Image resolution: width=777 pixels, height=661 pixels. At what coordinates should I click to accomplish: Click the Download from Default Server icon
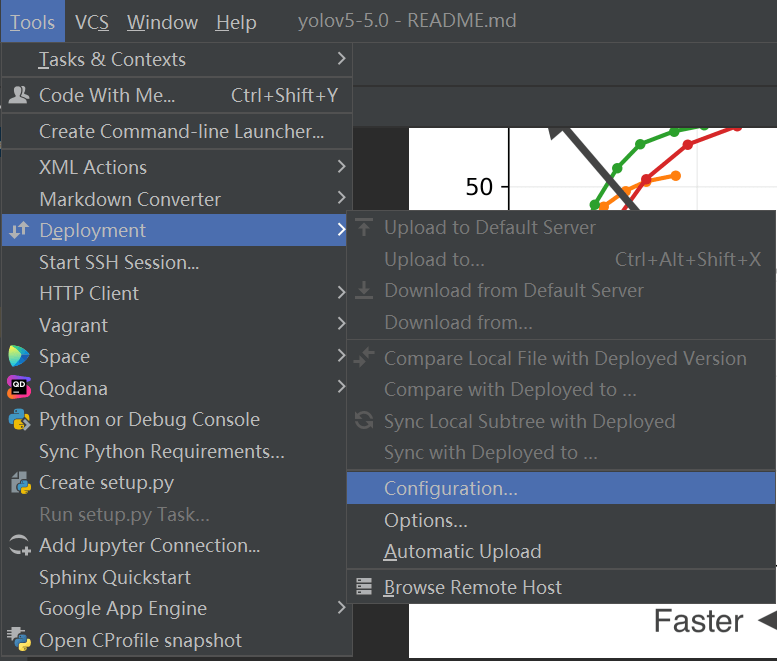tap(364, 290)
